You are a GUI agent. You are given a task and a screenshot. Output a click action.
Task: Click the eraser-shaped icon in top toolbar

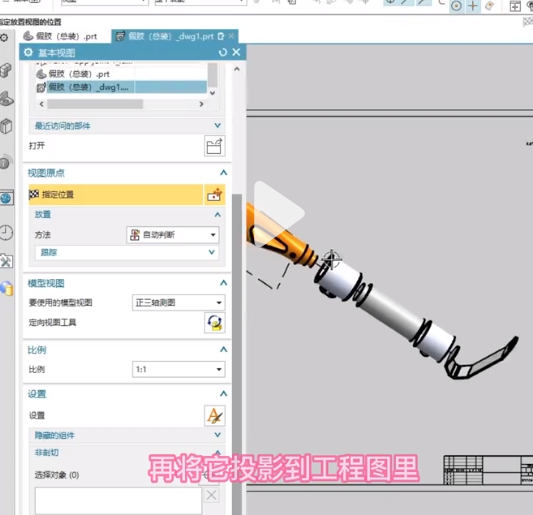(489, 6)
